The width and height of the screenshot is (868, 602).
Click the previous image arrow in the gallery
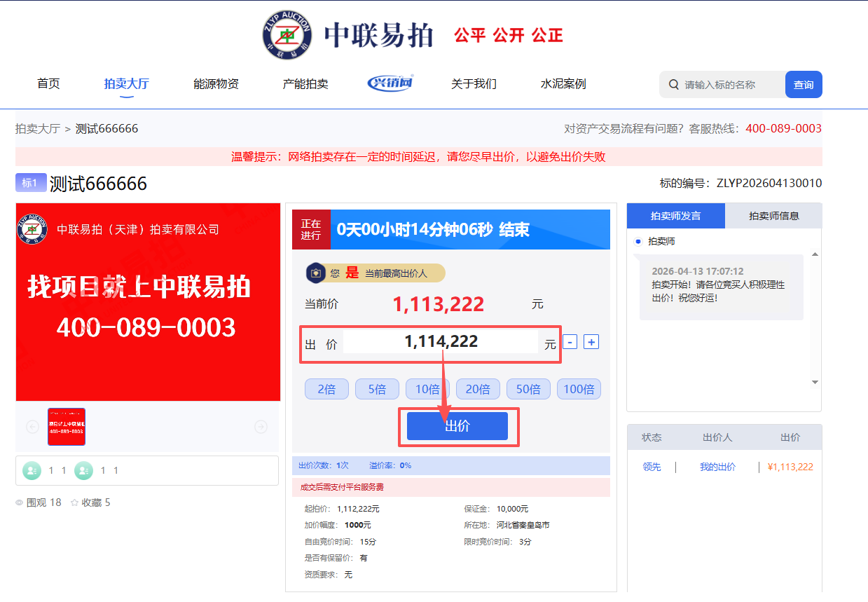[x=32, y=427]
